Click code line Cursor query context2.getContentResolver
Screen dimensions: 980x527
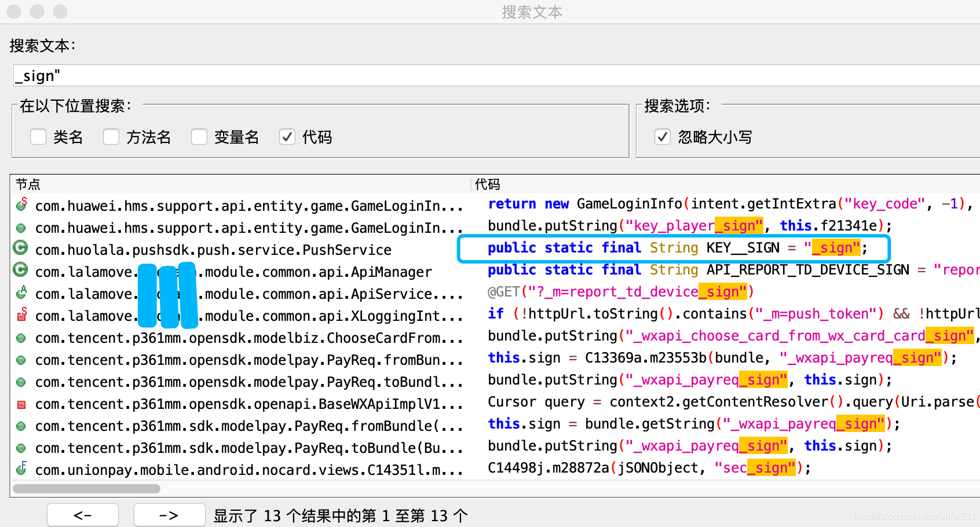733,402
